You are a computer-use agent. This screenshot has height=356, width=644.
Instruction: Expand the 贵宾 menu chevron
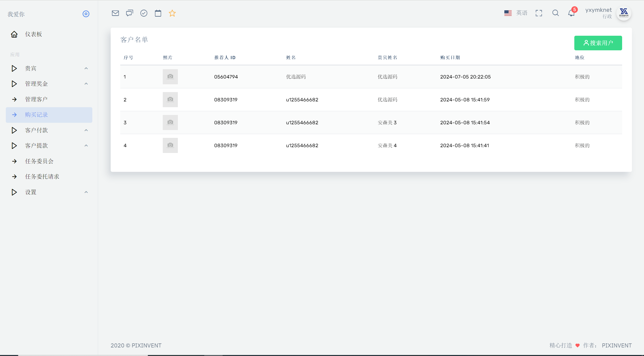[86, 68]
